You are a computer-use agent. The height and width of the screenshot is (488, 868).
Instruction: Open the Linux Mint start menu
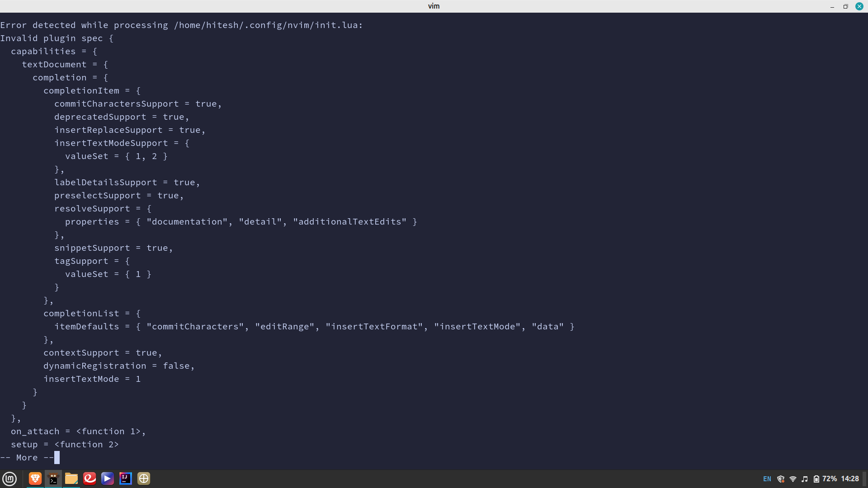tap(9, 479)
